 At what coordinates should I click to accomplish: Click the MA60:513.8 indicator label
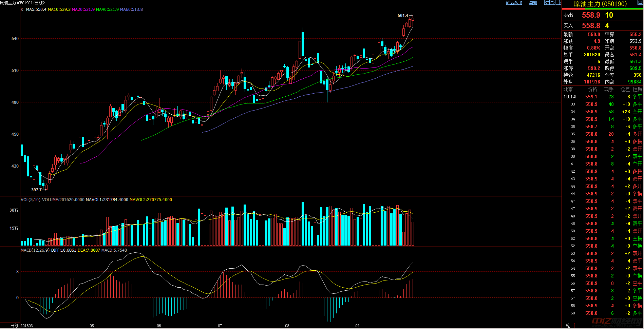pos(131,9)
